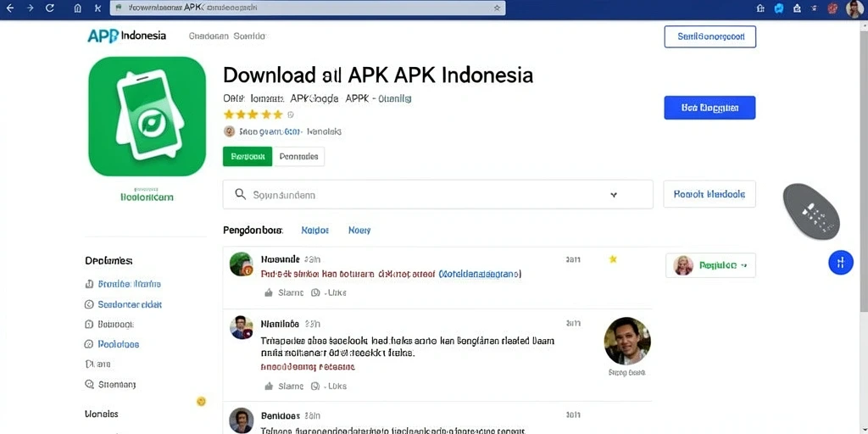This screenshot has width=868, height=434.
Task: Open the Poolotoes sidebar link
Action: (119, 344)
